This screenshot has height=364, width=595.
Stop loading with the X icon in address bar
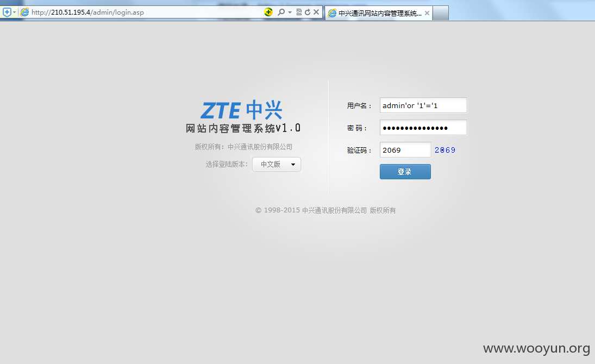click(316, 12)
